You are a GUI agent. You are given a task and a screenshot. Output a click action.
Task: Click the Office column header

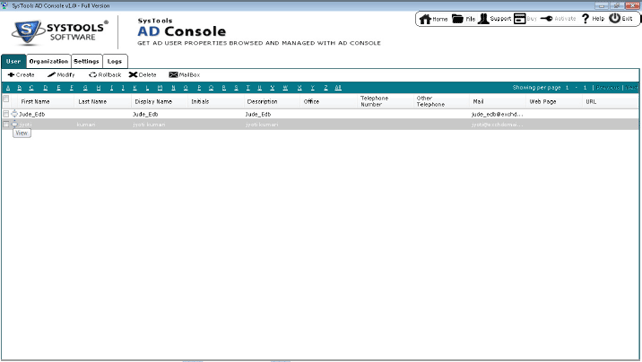coord(311,102)
